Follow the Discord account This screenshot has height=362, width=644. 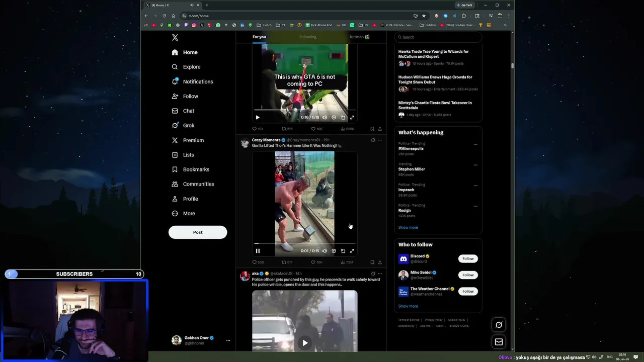pos(468,258)
